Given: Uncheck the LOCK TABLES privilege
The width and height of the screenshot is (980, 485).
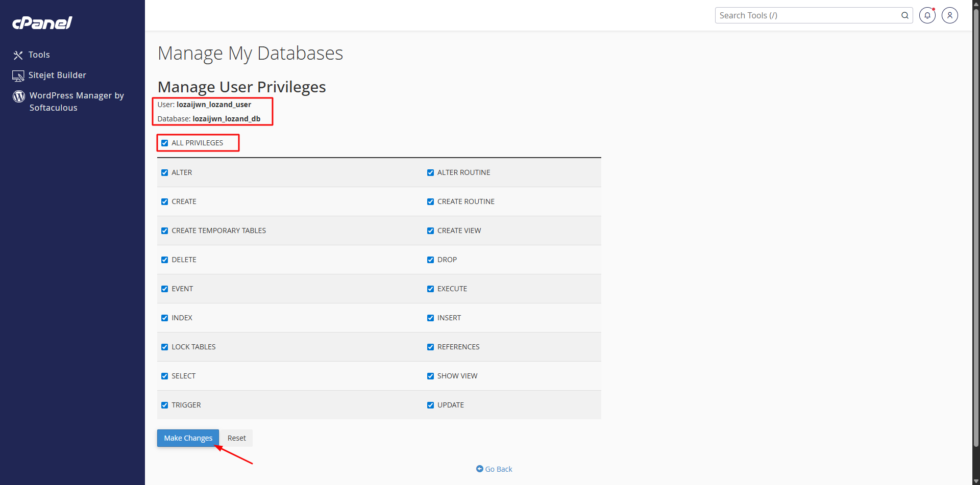Looking at the screenshot, I should coord(164,347).
